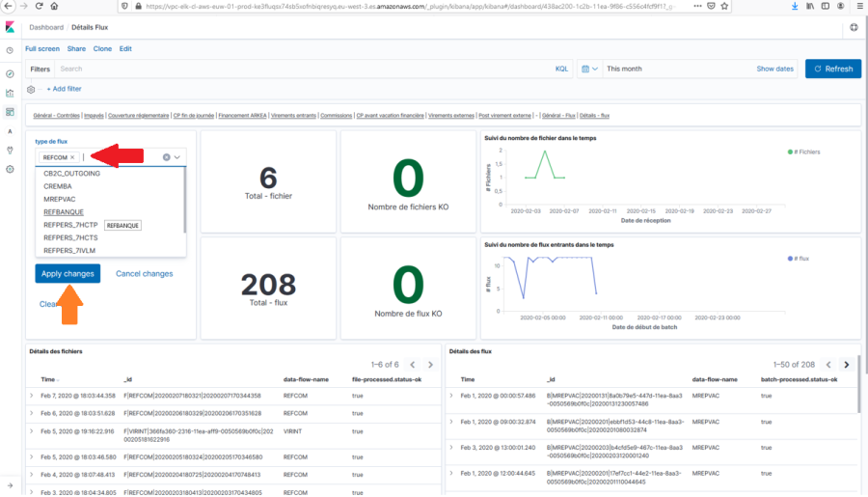This screenshot has width=868, height=497.
Task: Open Management gear icon in sidebar
Action: (10, 169)
